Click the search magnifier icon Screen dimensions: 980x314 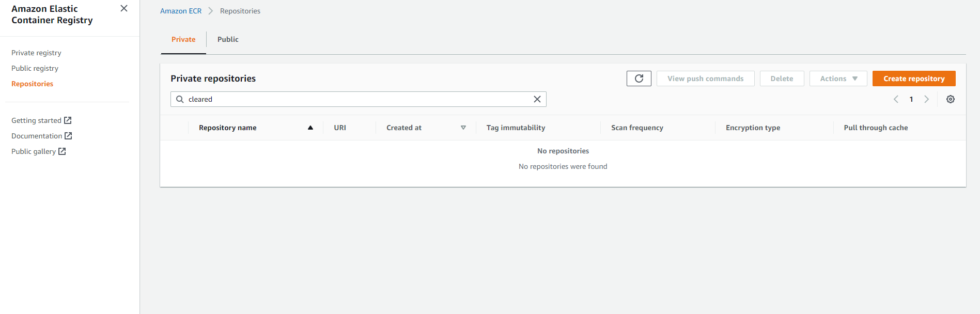point(180,99)
